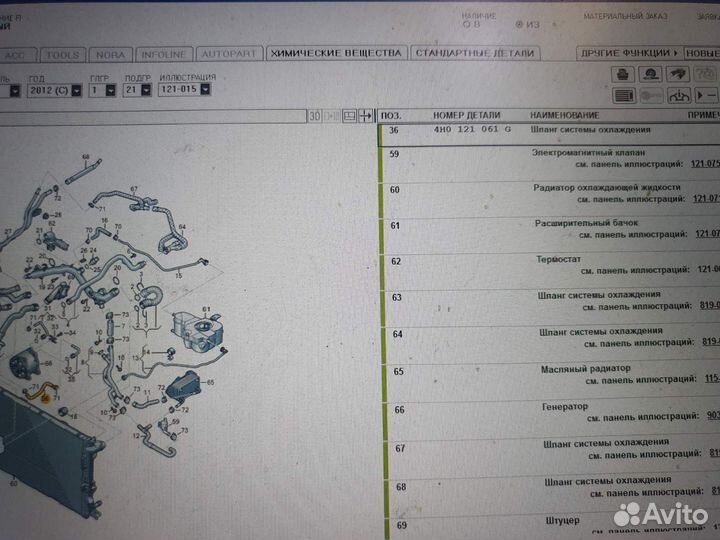Click the printer icon in the toolbar
The width and height of the screenshot is (720, 540).
click(x=622, y=74)
